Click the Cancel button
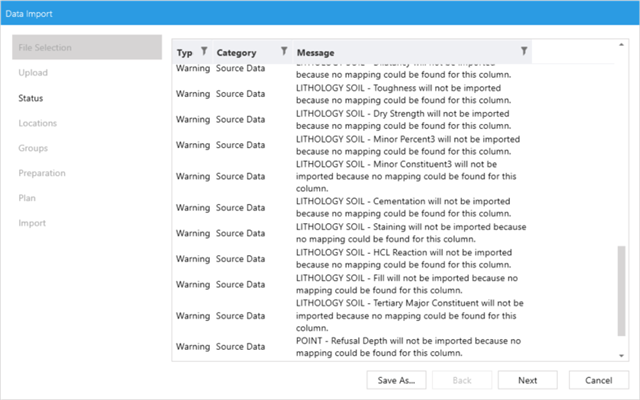The image size is (640, 400). (598, 380)
